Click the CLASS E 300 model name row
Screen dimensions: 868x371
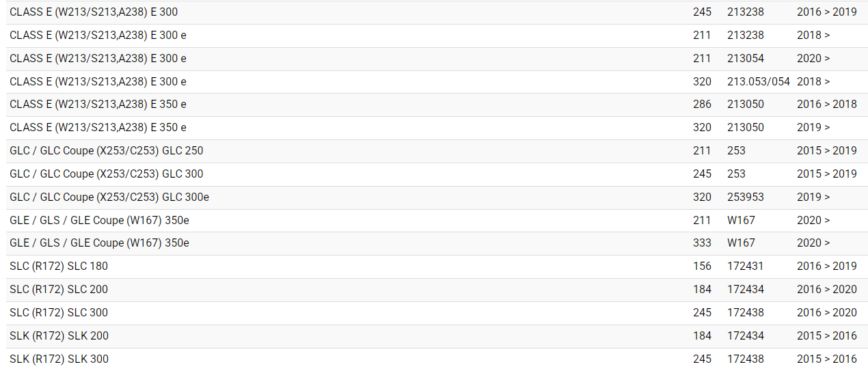(x=94, y=12)
